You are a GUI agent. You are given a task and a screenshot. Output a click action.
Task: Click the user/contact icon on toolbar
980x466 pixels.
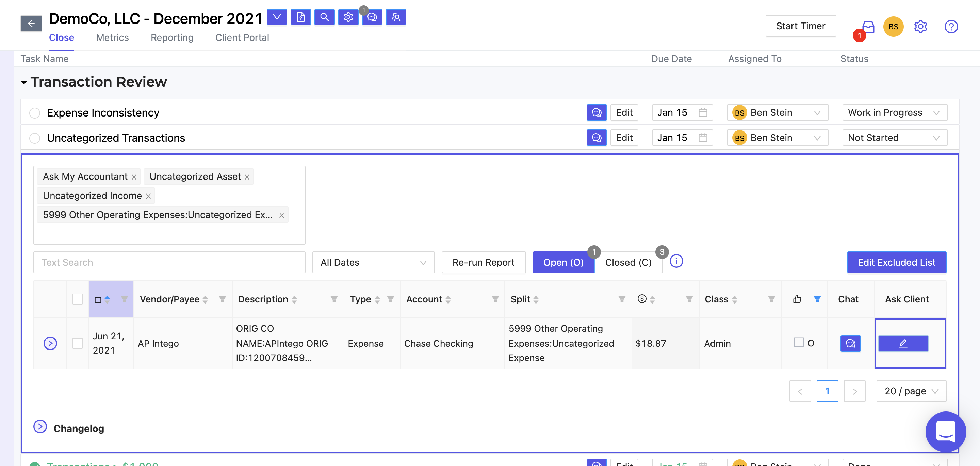click(x=396, y=17)
